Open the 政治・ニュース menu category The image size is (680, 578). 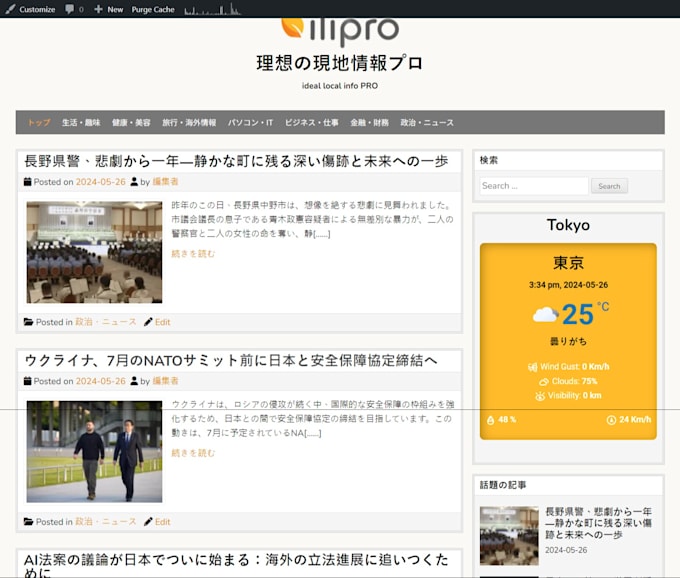pyautogui.click(x=427, y=123)
